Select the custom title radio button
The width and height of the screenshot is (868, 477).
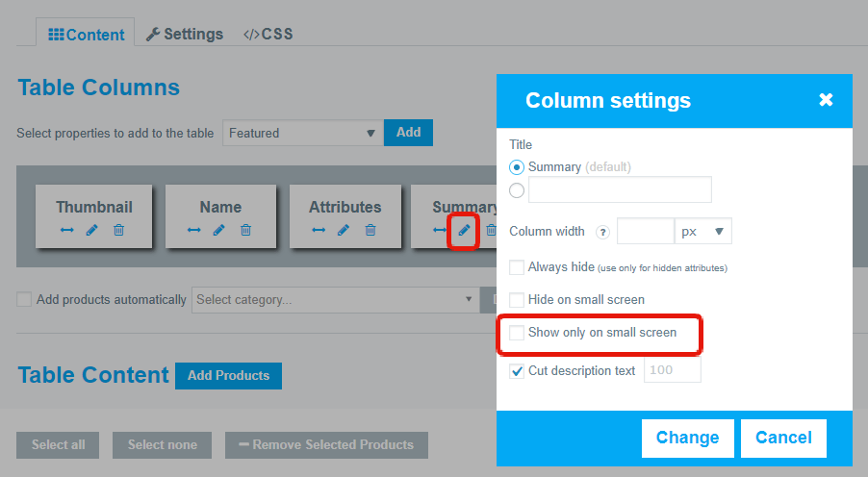click(x=517, y=190)
